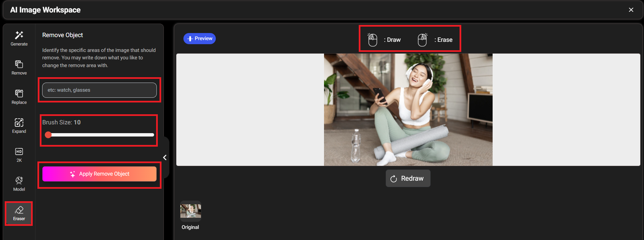
Task: Choose the 2K HD upscale option
Action: (x=19, y=155)
